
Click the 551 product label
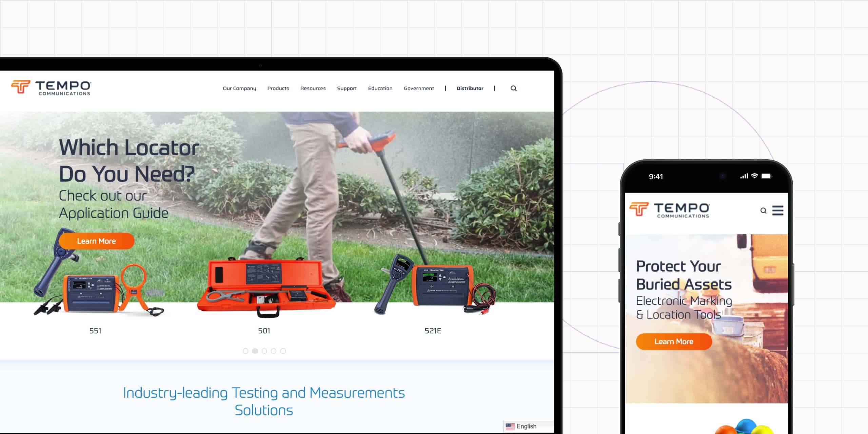click(x=95, y=331)
